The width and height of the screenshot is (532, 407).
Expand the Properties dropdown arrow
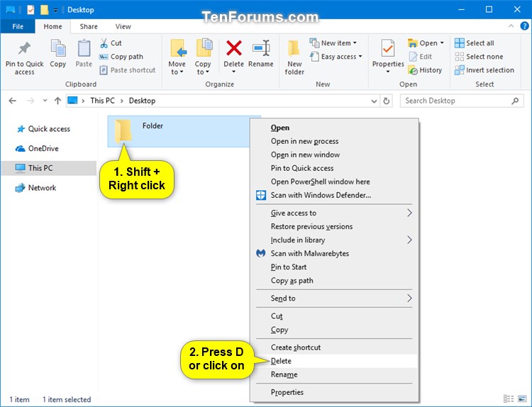(388, 72)
